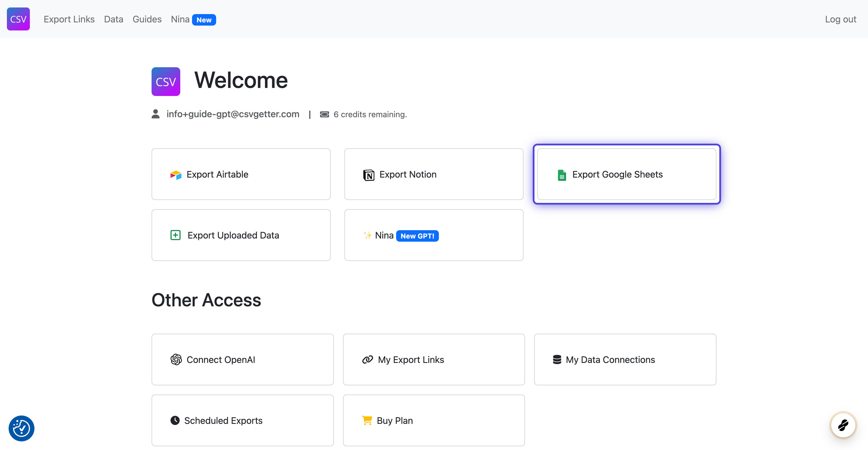The image size is (868, 450).
Task: Click the clock icon for Scheduled Exports
Action: click(175, 420)
